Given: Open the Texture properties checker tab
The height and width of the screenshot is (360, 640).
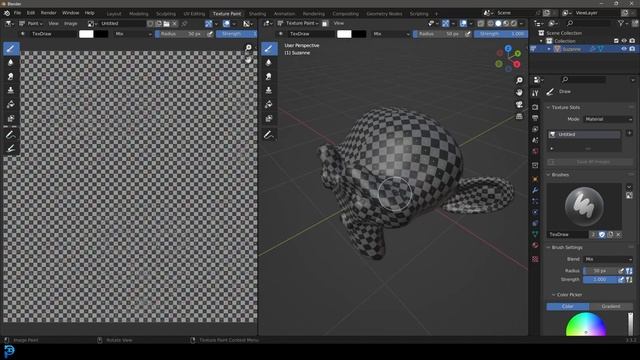Looking at the screenshot, I should pyautogui.click(x=535, y=259).
